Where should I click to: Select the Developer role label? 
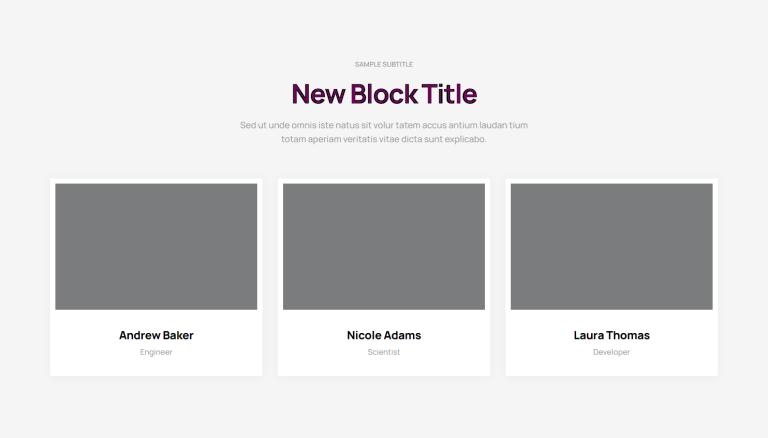coord(611,352)
